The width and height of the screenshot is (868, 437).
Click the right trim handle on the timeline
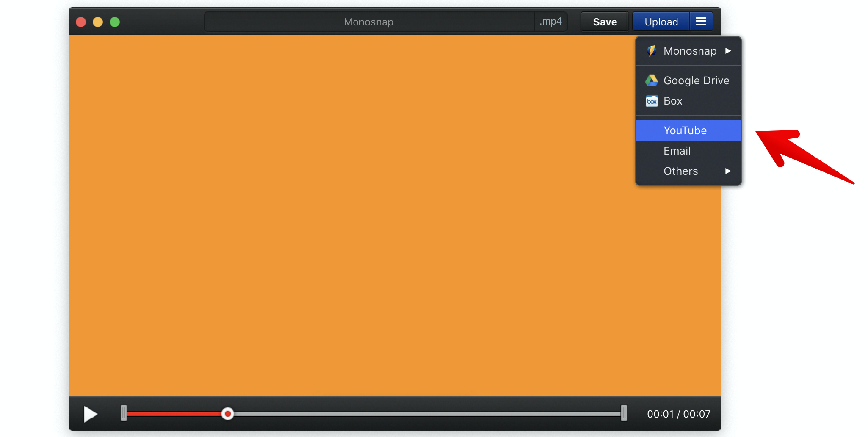pos(624,413)
